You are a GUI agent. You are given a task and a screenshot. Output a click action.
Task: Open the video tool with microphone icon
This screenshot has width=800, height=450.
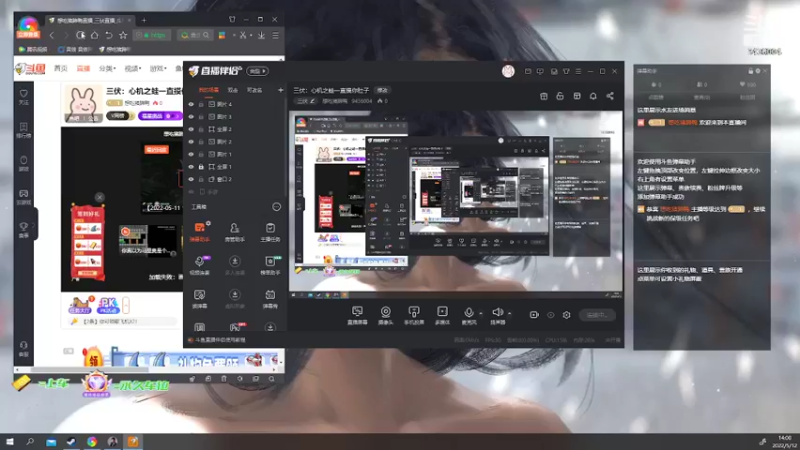(x=199, y=265)
